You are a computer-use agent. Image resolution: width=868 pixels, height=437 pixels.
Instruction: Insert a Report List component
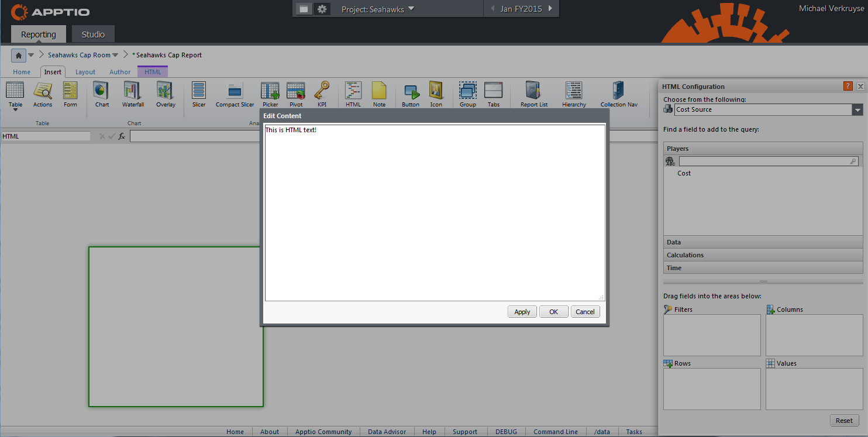(534, 95)
